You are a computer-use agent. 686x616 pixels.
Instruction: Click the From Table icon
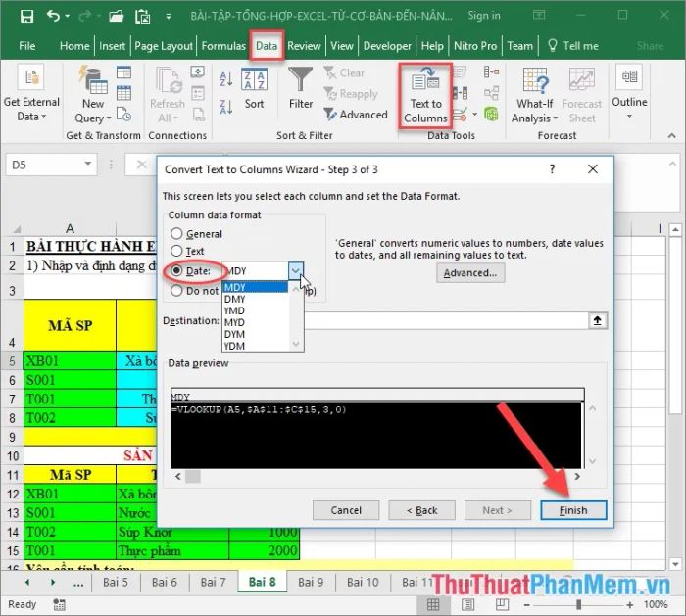click(x=123, y=93)
